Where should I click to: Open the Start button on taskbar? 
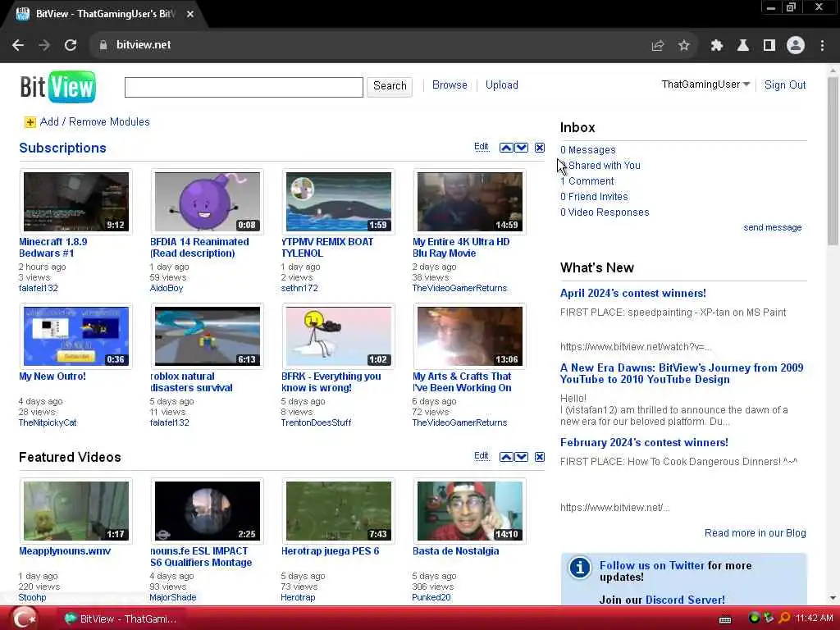pos(25,619)
